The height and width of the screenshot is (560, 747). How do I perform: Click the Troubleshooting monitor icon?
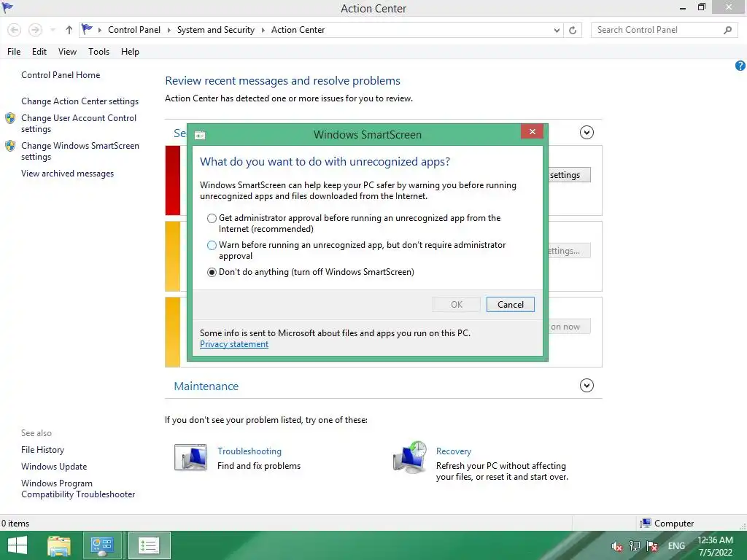pyautogui.click(x=190, y=457)
